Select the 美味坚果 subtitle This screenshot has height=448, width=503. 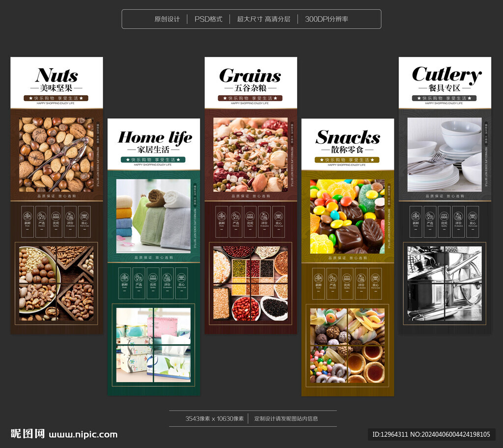tap(56, 88)
